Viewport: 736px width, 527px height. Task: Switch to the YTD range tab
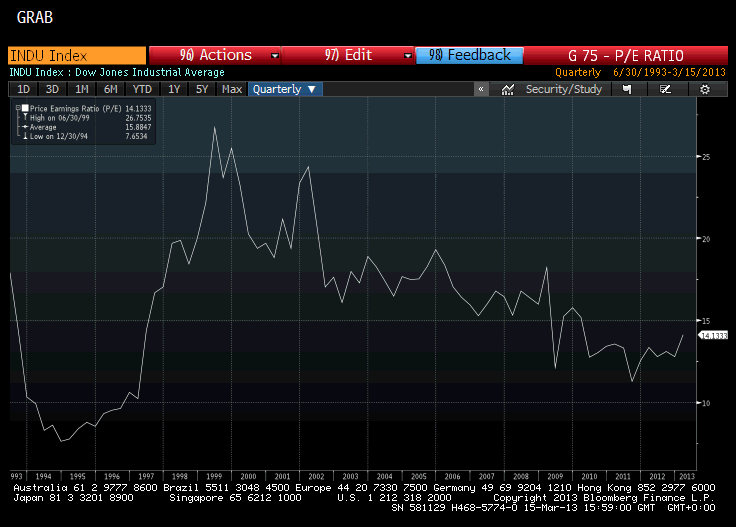[x=143, y=89]
